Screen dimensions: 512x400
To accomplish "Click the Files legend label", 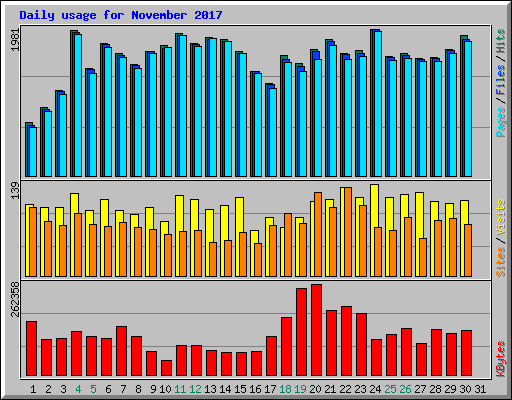I will pos(501,79).
